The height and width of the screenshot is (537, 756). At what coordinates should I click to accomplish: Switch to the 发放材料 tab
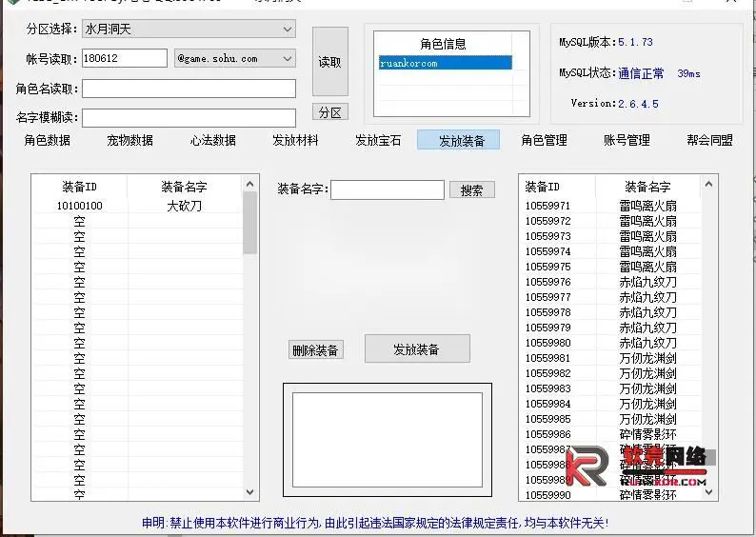[295, 140]
